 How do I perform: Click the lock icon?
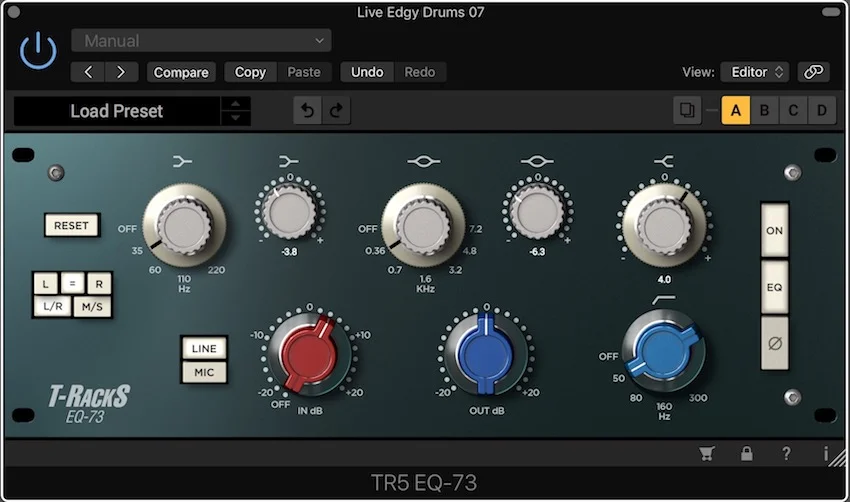pyautogui.click(x=746, y=453)
